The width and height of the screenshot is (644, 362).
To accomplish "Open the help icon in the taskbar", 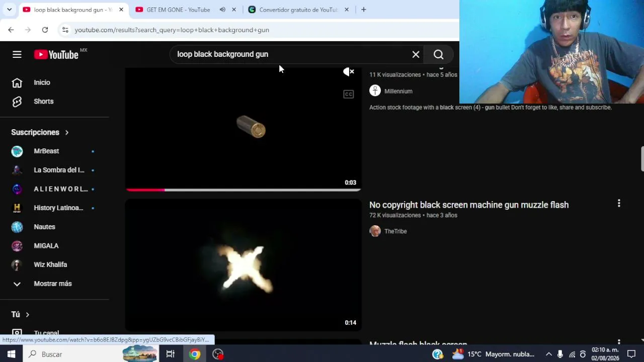I will [x=438, y=354].
